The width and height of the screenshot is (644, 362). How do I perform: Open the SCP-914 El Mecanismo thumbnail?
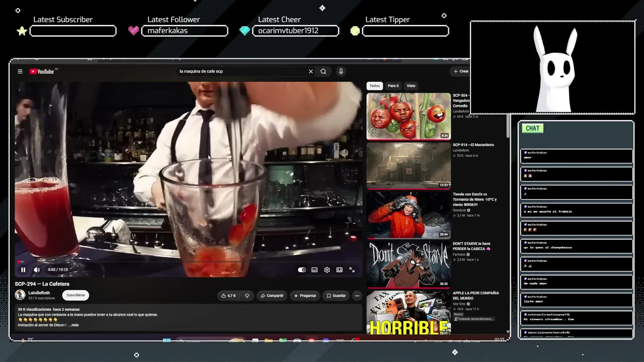click(409, 165)
